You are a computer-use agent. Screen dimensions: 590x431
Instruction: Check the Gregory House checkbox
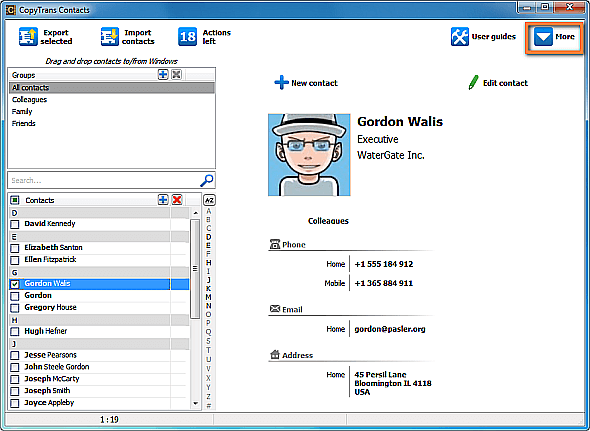[x=15, y=308]
